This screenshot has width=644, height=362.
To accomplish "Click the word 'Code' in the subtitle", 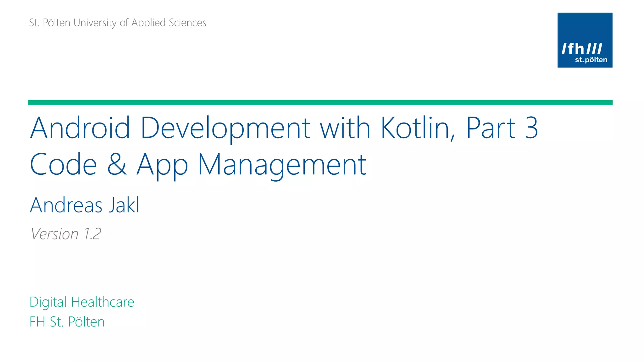I will [63, 164].
